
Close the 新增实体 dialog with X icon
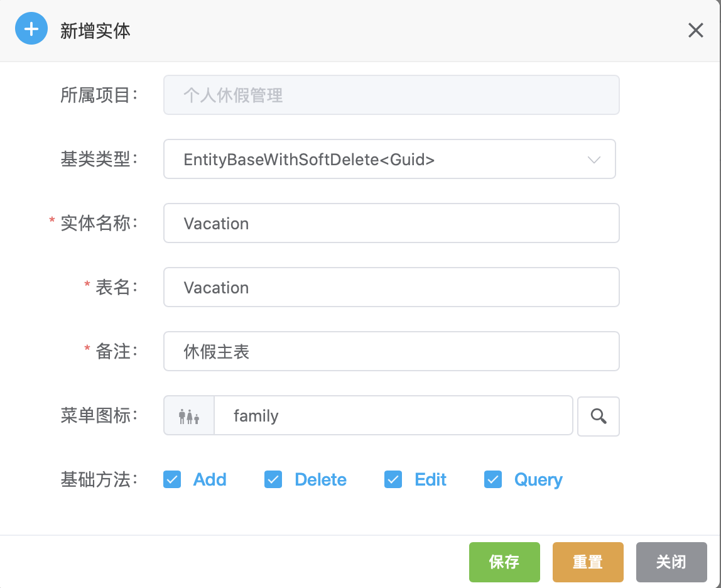pos(695,30)
